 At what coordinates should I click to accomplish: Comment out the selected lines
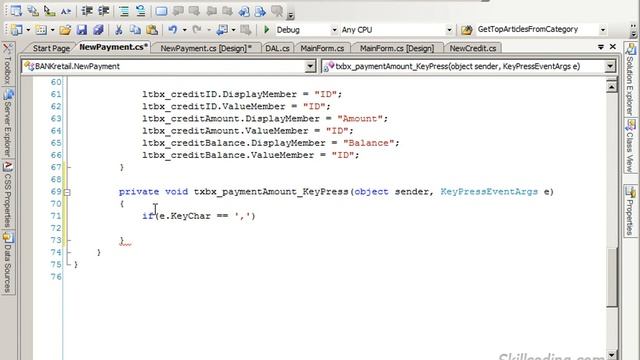124,11
